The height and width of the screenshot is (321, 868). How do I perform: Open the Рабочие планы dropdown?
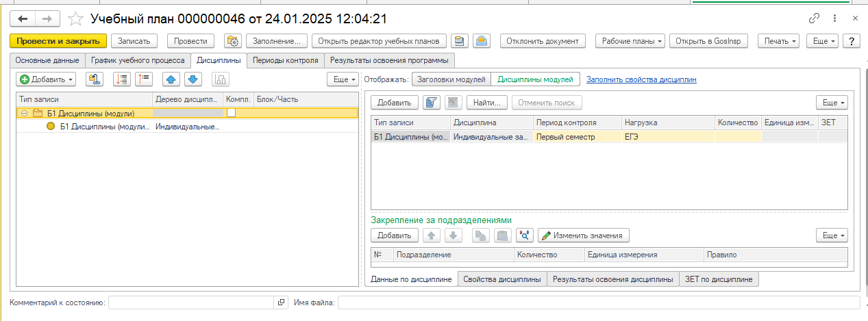point(630,41)
